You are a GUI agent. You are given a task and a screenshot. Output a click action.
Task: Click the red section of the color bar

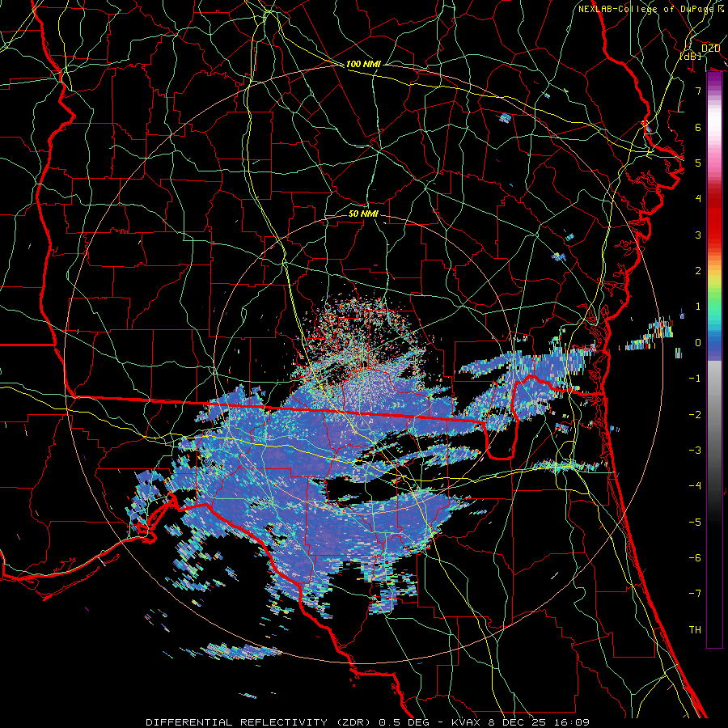[x=714, y=218]
